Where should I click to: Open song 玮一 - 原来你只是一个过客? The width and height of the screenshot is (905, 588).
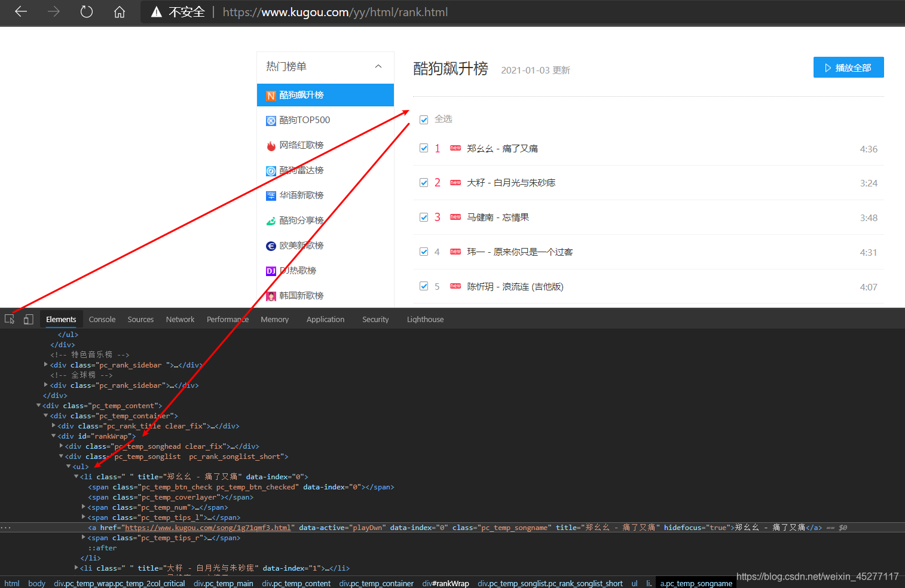click(x=520, y=252)
